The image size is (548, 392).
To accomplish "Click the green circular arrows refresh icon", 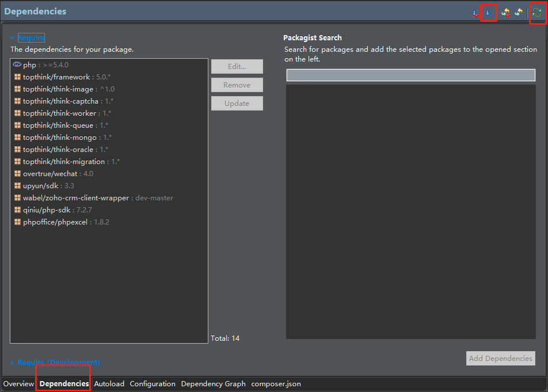I will coord(537,13).
